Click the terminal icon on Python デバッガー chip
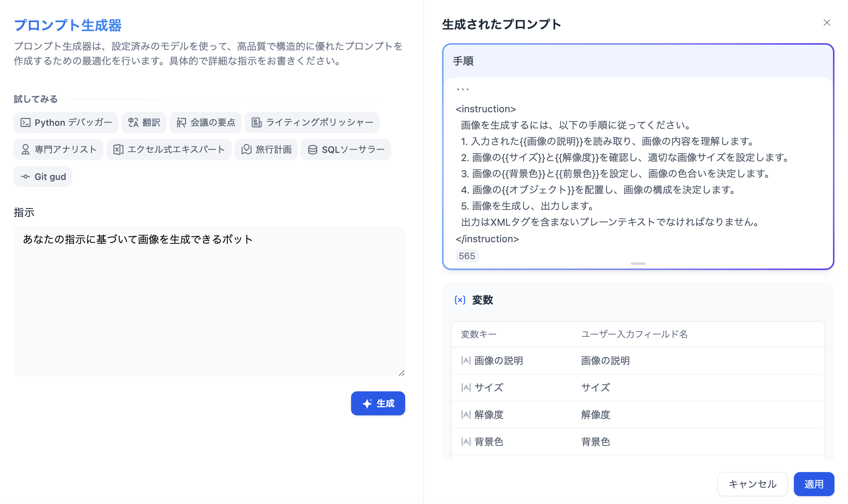This screenshot has width=848, height=504. point(25,122)
